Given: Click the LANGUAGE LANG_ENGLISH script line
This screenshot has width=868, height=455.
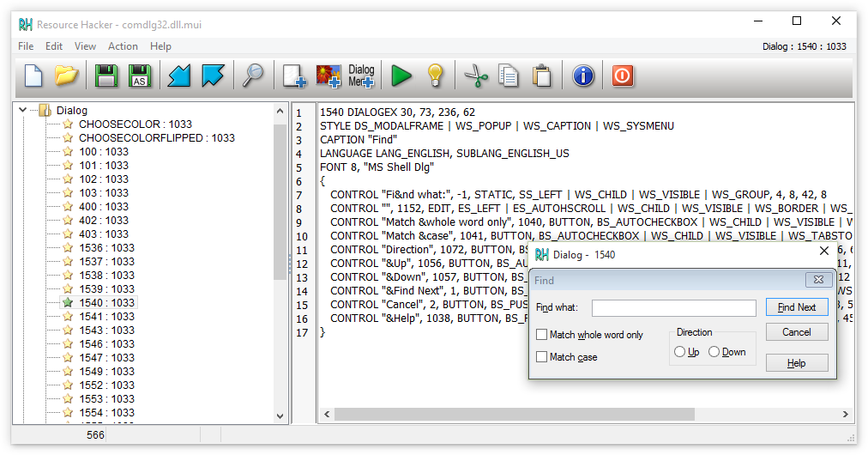Looking at the screenshot, I should pyautogui.click(x=444, y=154).
